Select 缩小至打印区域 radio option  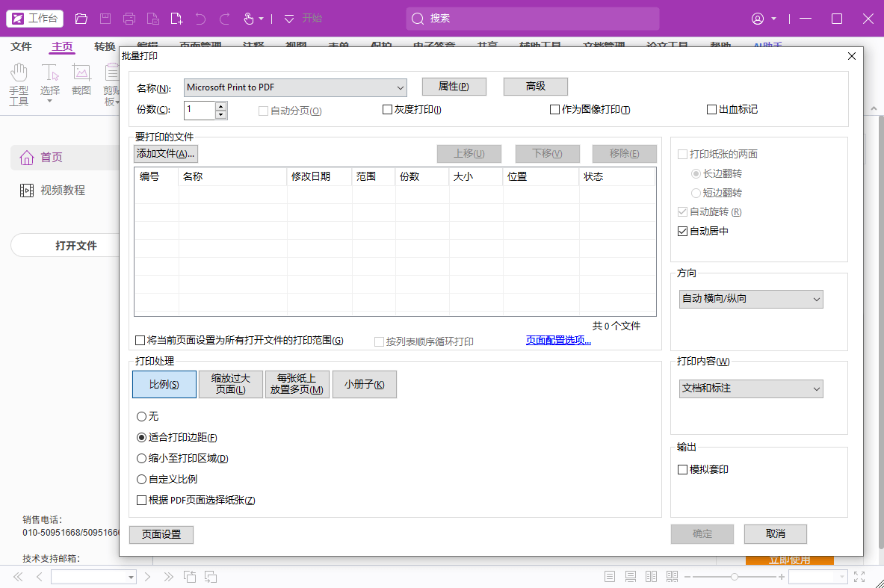tap(141, 458)
